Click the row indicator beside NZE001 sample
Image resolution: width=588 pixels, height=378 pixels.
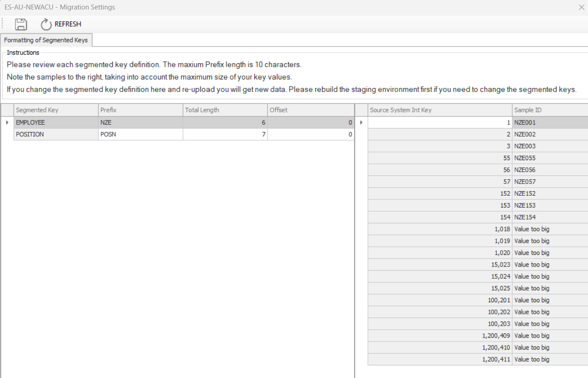(361, 122)
